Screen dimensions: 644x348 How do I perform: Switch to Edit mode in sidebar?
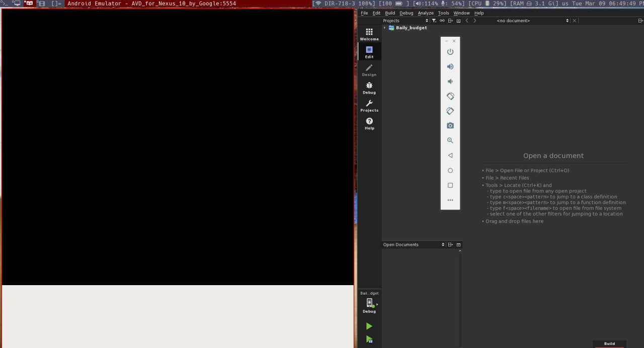tap(369, 52)
